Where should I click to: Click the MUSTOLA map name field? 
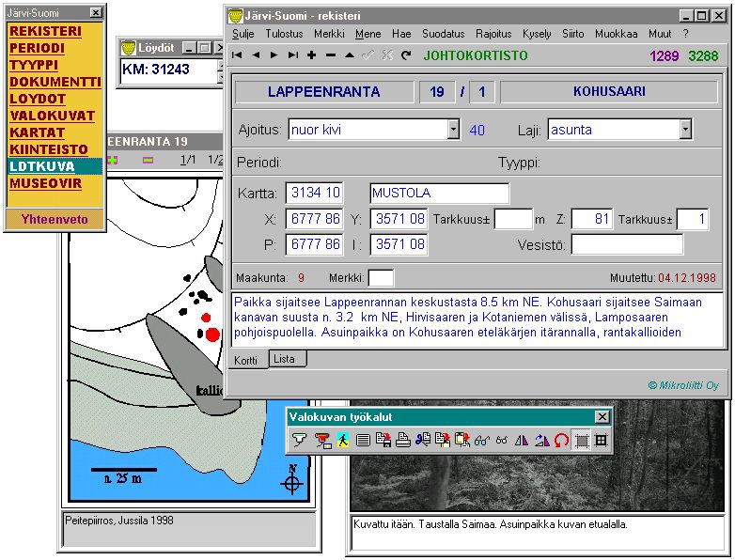tap(439, 193)
